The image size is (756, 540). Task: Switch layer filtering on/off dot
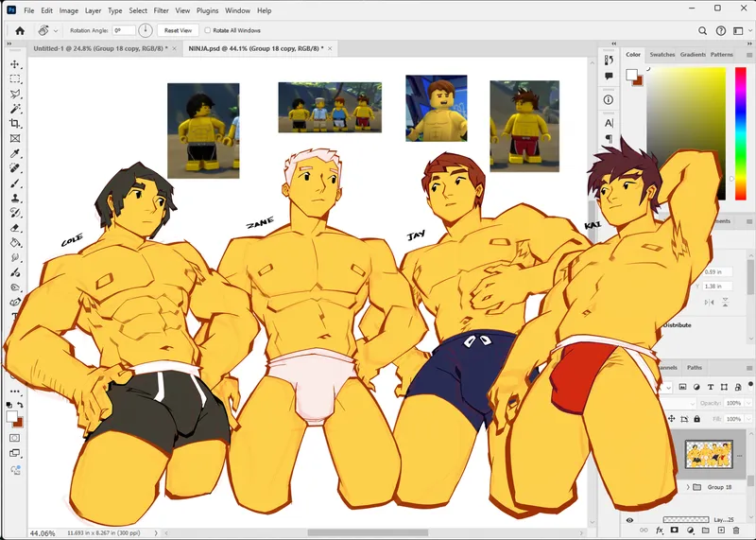pos(750,385)
